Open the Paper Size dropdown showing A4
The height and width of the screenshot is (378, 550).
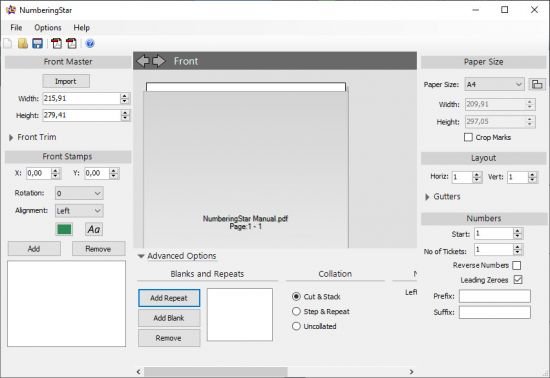coord(494,84)
